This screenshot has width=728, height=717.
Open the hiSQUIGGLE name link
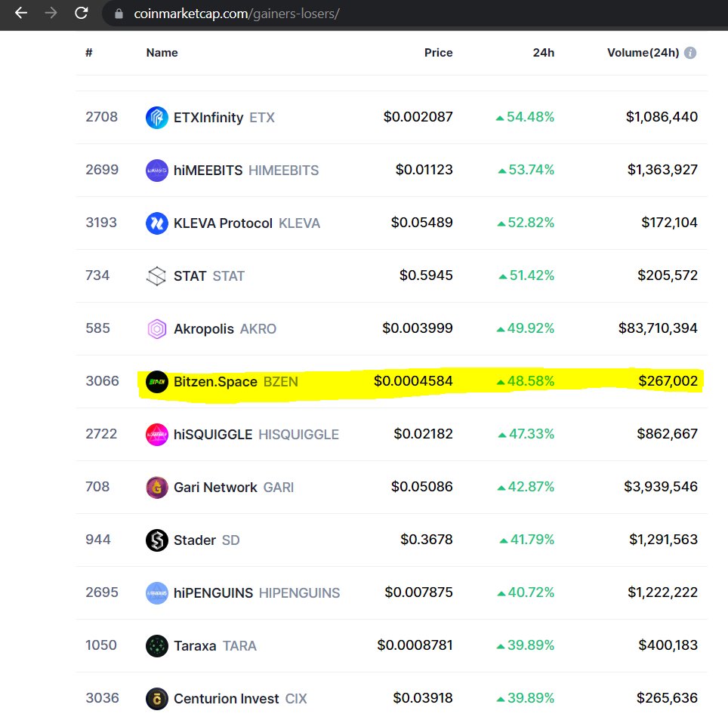[x=256, y=435]
